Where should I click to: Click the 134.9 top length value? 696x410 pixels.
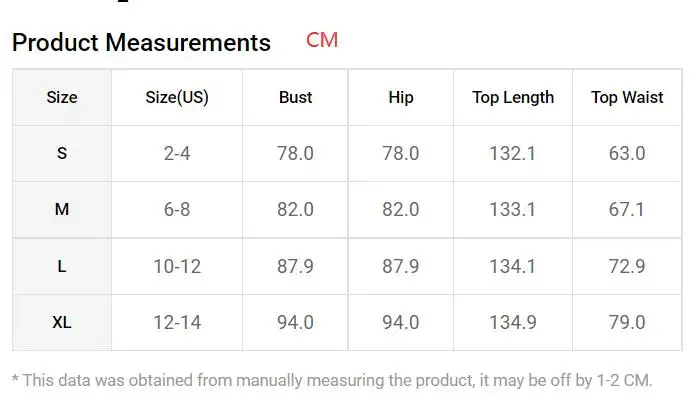pos(513,322)
